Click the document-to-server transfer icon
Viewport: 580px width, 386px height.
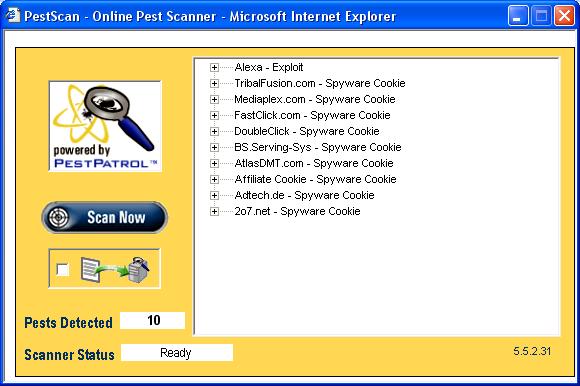[x=115, y=270]
